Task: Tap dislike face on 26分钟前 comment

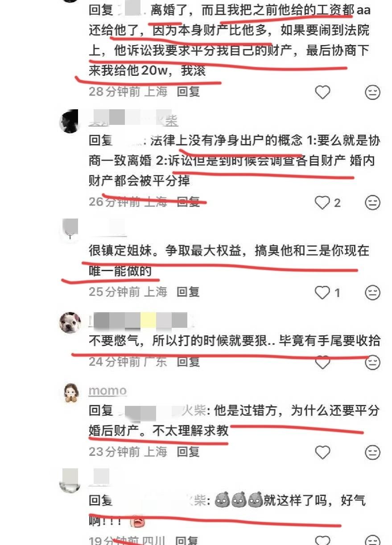Action: point(372,202)
